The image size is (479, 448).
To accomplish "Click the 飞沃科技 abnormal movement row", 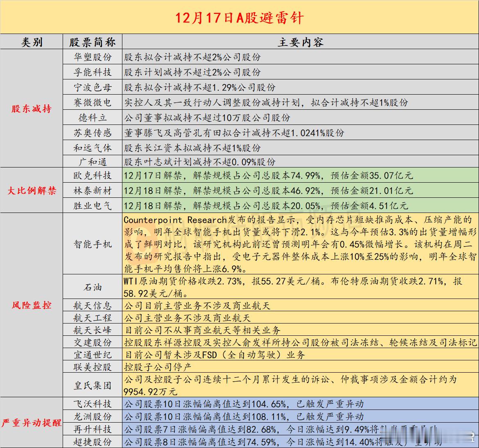I will 246,403.
